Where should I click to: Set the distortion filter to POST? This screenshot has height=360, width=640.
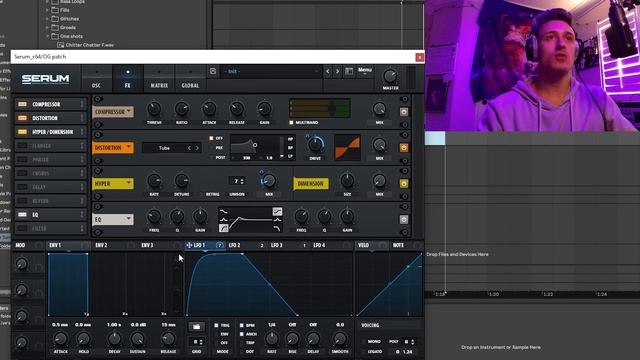211,157
